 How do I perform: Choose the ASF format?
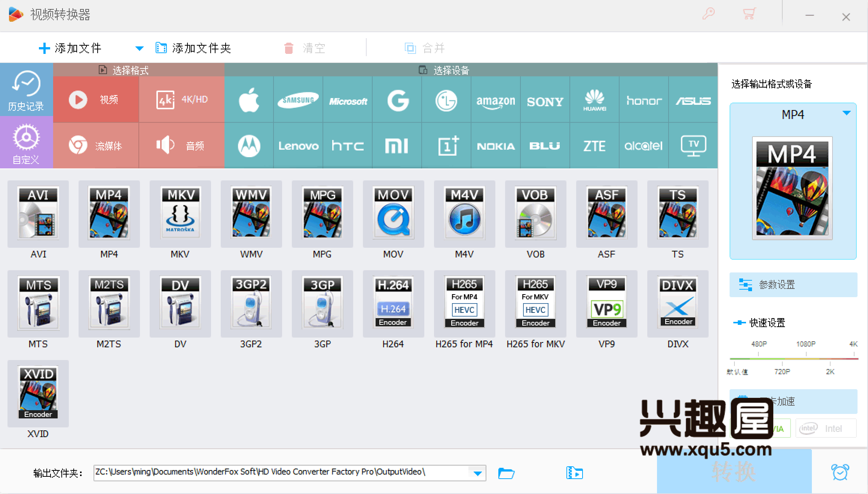click(607, 214)
